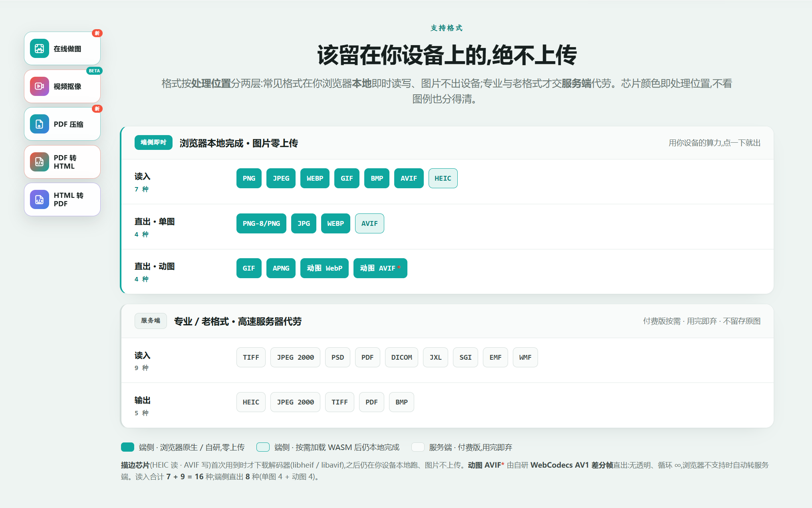Click the 服务端 tag
The image size is (812, 508).
tap(151, 321)
